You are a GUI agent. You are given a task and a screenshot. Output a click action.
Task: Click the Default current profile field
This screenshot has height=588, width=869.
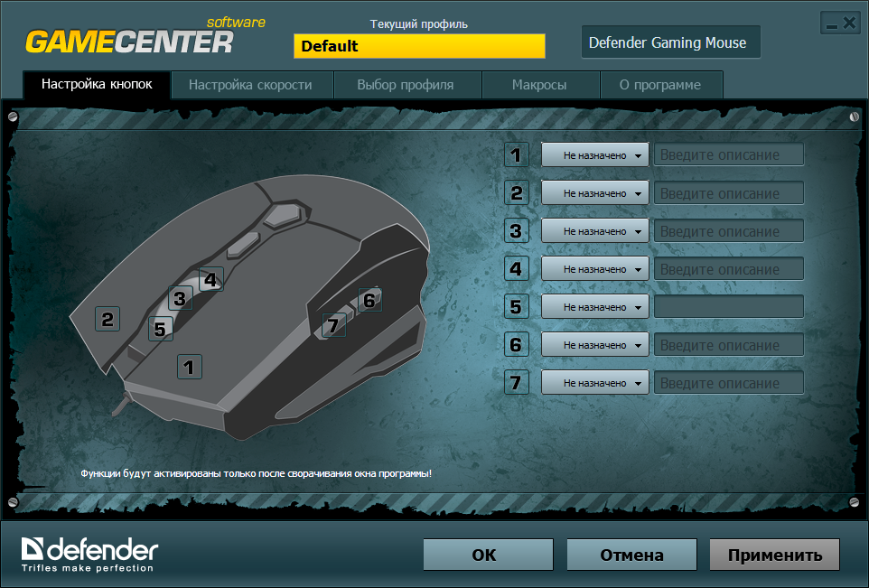pyautogui.click(x=419, y=46)
